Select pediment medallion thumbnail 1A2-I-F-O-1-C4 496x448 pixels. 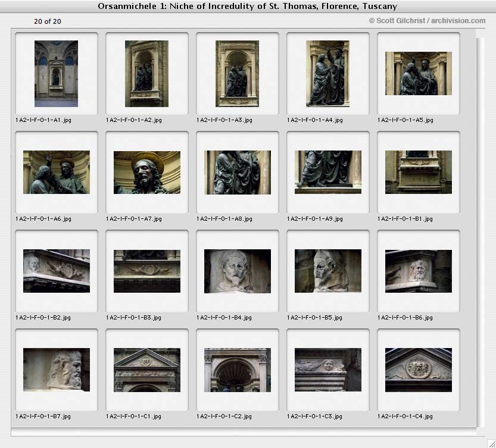click(x=419, y=370)
